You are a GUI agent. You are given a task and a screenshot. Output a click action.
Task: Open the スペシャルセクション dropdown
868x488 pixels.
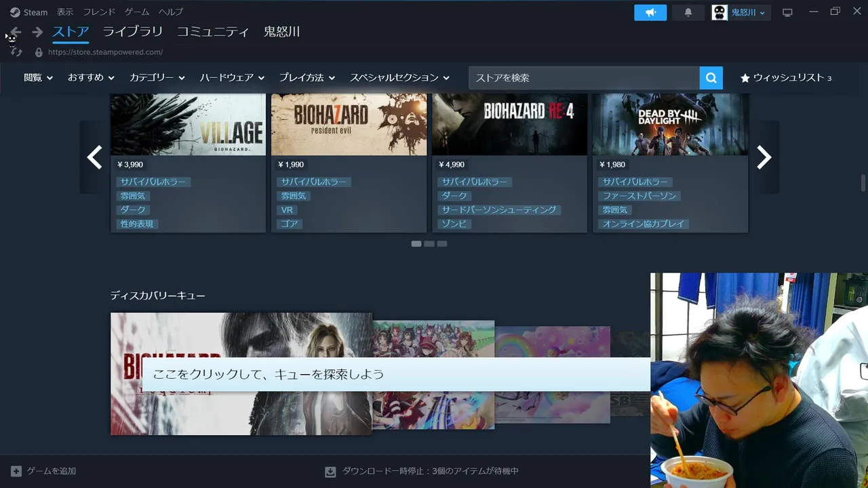pos(399,78)
